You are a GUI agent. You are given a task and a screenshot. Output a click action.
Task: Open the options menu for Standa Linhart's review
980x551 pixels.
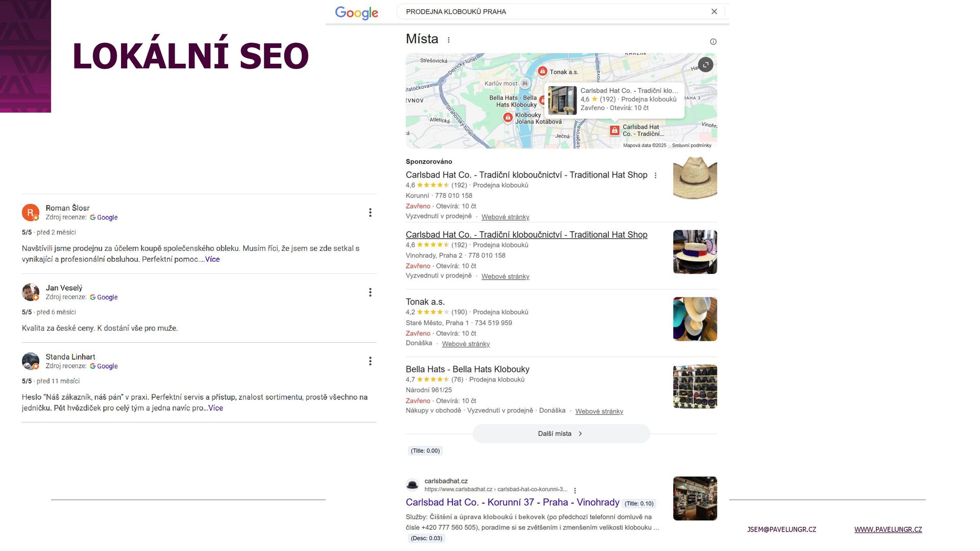pyautogui.click(x=370, y=361)
